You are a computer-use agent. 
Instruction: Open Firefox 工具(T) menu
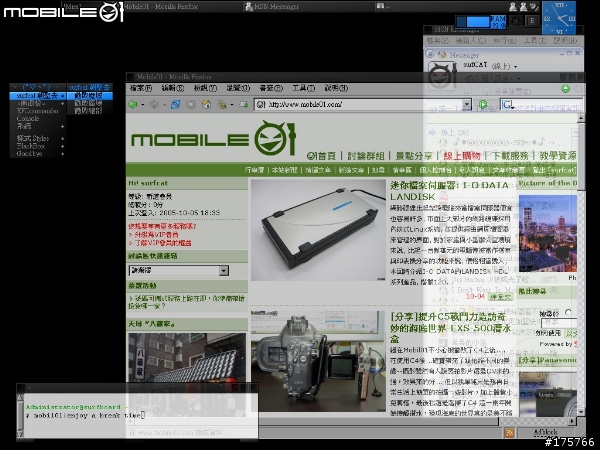[x=303, y=88]
